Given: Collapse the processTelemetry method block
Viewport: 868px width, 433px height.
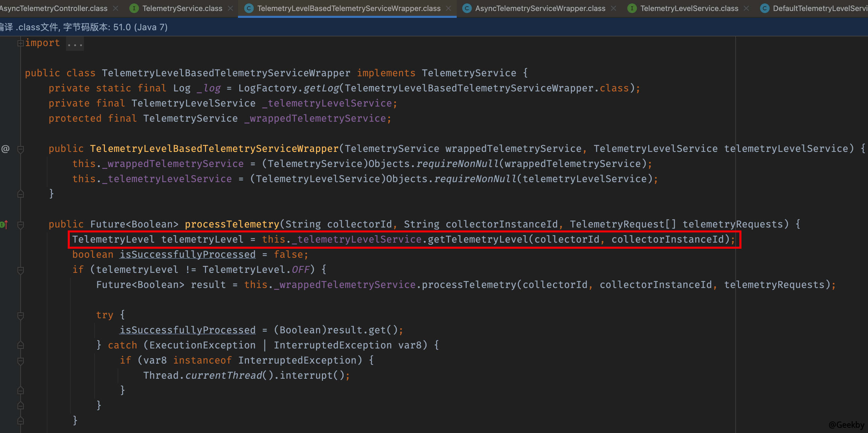Looking at the screenshot, I should pos(21,225).
